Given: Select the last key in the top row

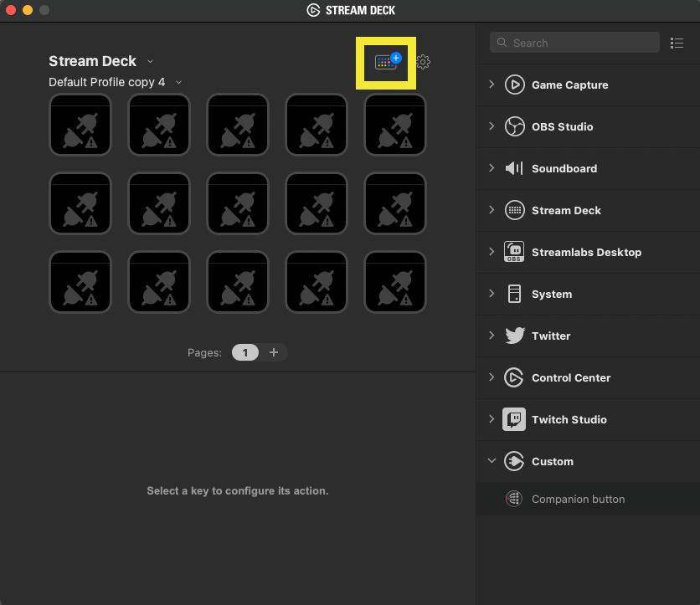Looking at the screenshot, I should pos(395,125).
